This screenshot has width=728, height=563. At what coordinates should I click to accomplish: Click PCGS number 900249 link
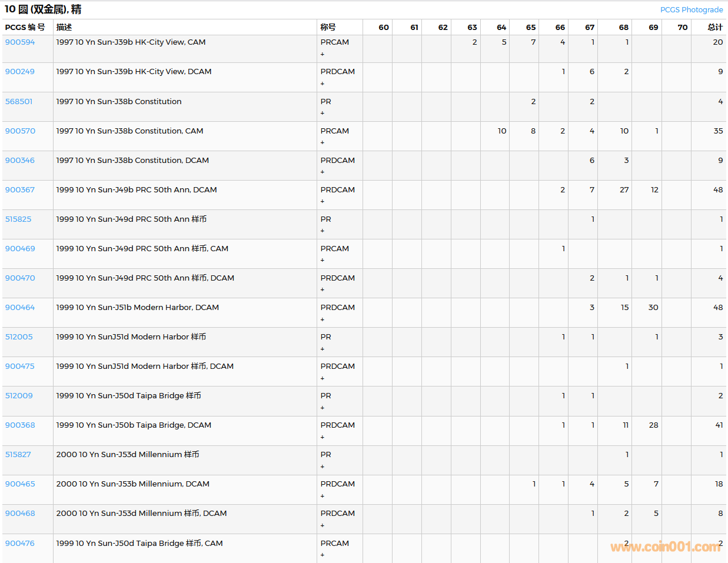tap(20, 72)
